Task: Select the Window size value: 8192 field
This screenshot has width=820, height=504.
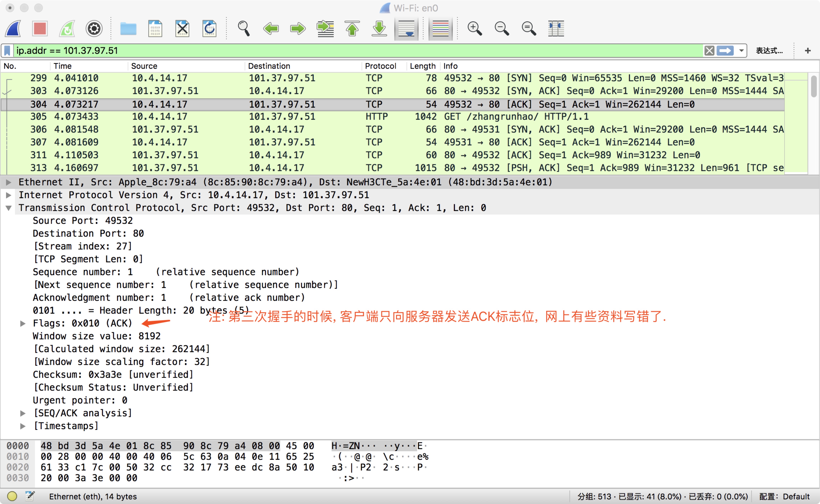Action: coord(97,336)
